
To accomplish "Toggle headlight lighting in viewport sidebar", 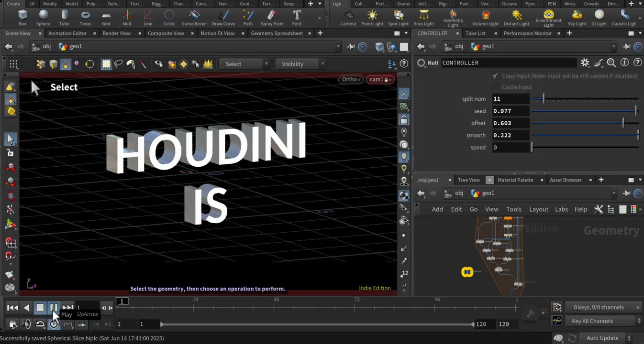I will [404, 157].
